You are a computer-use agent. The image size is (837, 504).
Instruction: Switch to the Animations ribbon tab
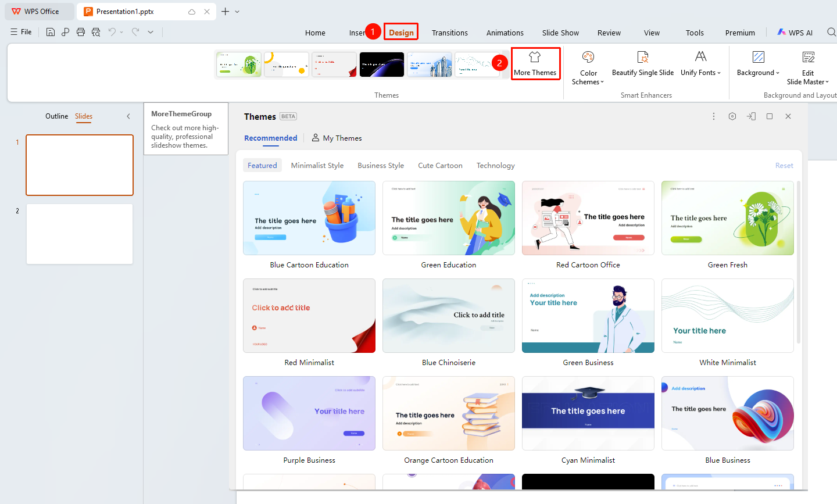(x=505, y=33)
